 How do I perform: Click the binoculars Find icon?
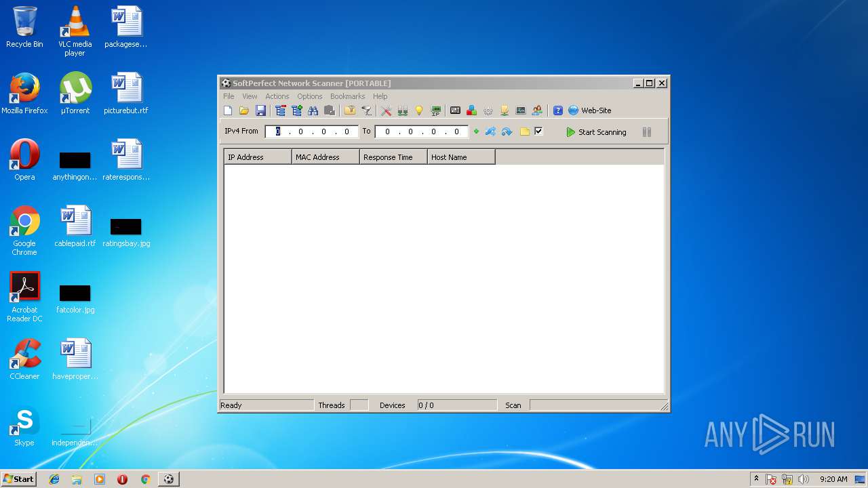(x=313, y=110)
